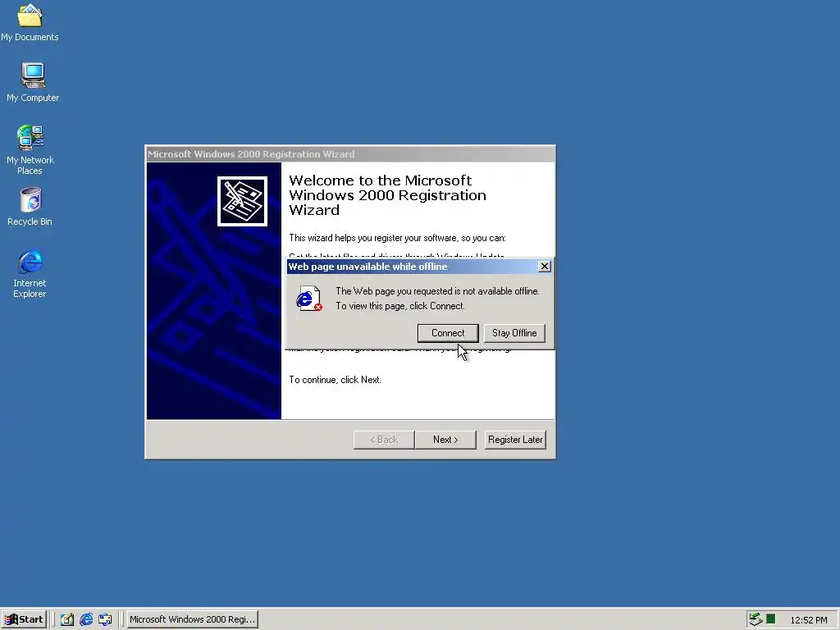Close the Web page unavailable dialog
This screenshot has width=840, height=630.
coord(545,267)
